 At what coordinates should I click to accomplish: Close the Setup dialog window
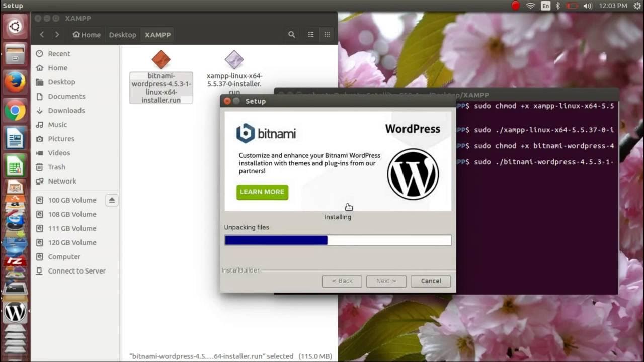pos(227,101)
